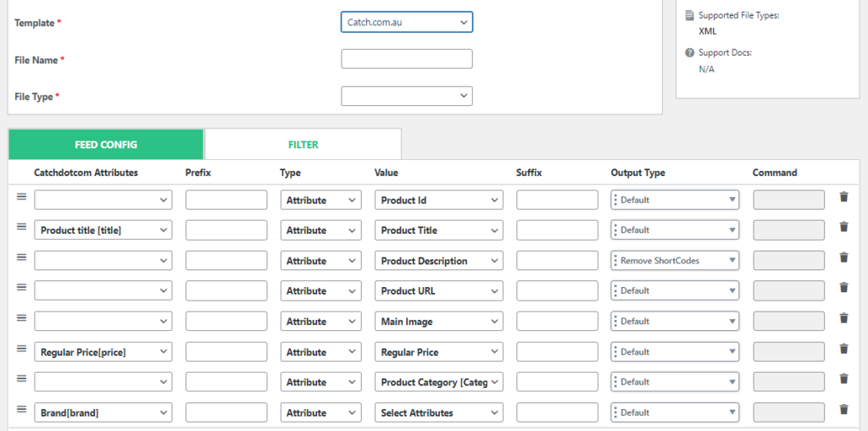This screenshot has height=431, width=868.
Task: Open the Select Attributes value dropdown
Action: pyautogui.click(x=439, y=412)
